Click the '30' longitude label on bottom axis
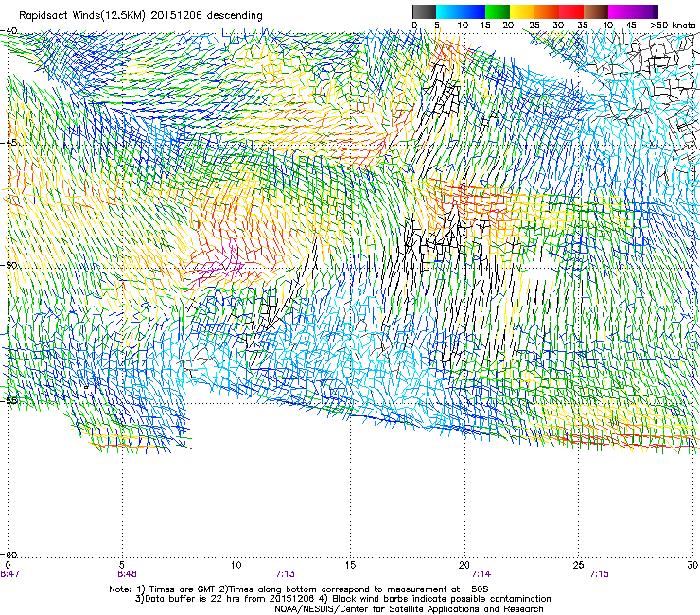Screen dimensions: 700x615 tap(692, 565)
